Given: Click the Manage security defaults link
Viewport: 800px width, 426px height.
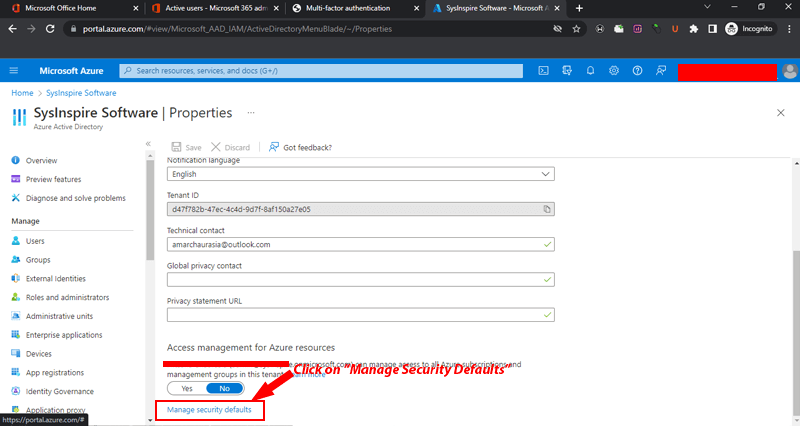Looking at the screenshot, I should point(209,410).
